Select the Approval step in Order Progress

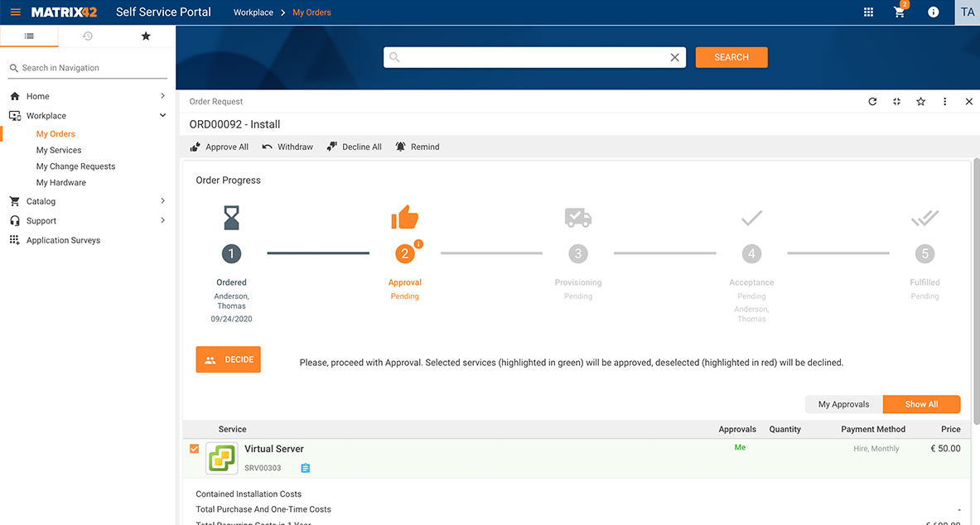coord(404,253)
